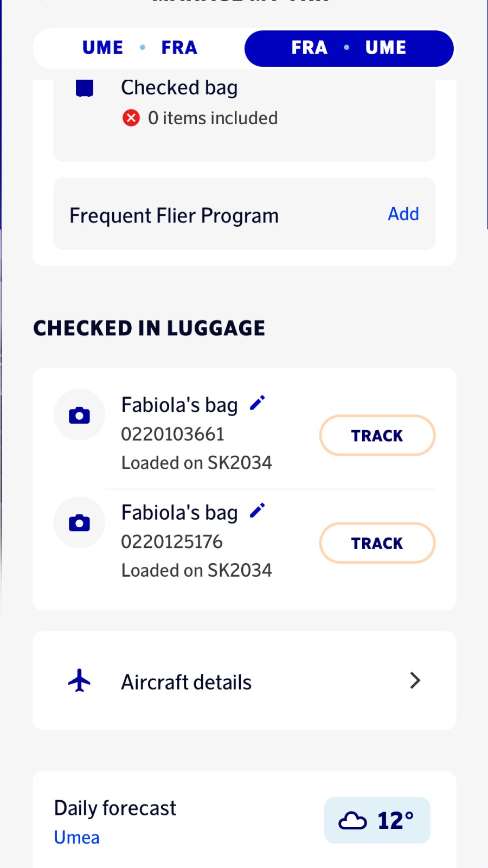Screen dimensions: 488x868
Task: Tap camera icon for bag 0220103661
Action: coord(79,415)
